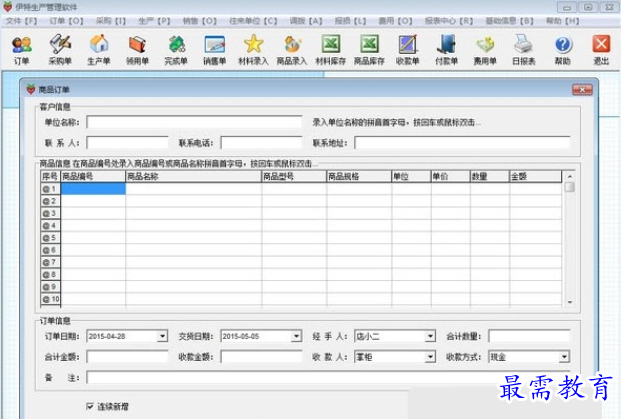This screenshot has width=621, height=419.
Task: Click the 联系地址 input field
Action: (x=462, y=143)
